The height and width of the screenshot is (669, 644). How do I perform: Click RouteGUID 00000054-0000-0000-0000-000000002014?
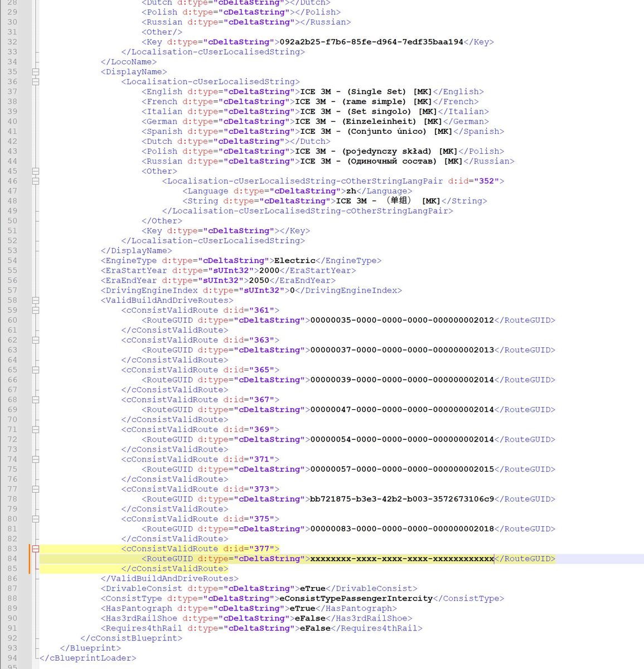click(x=402, y=439)
